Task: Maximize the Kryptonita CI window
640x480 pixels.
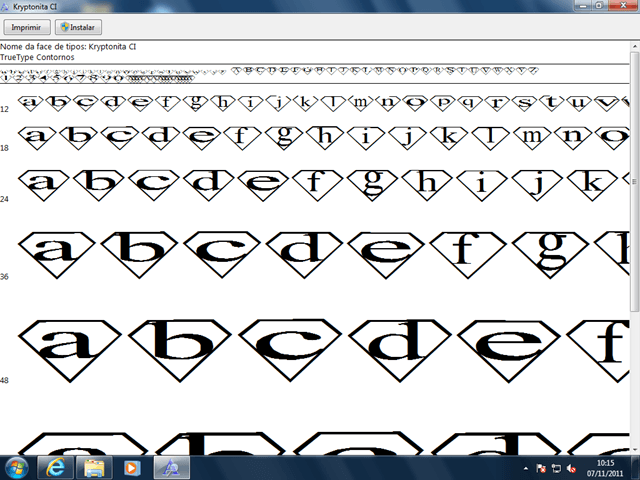Action: point(599,5)
